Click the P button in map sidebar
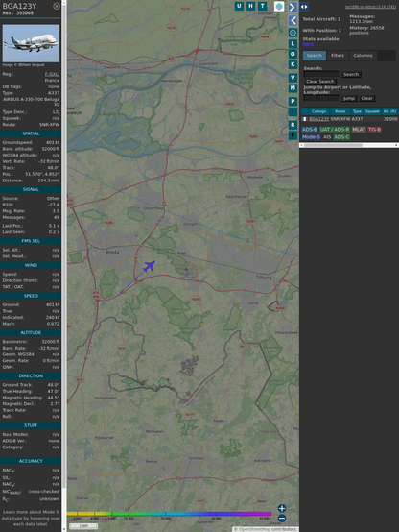The width and height of the screenshot is (399, 532). (293, 102)
